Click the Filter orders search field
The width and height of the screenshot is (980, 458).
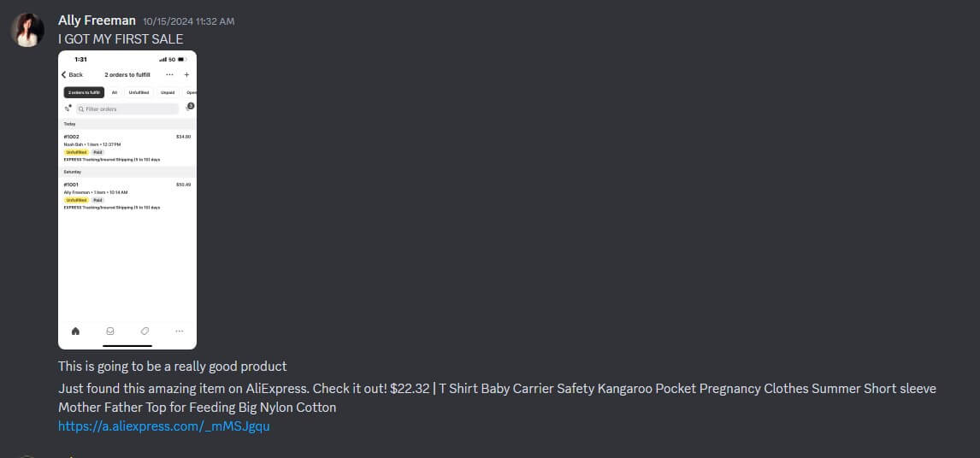tap(128, 109)
